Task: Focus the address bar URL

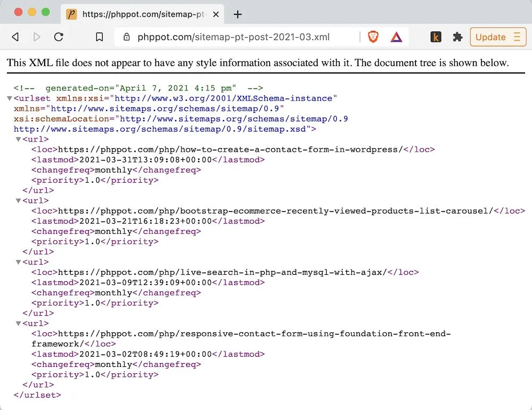Action: click(x=234, y=37)
